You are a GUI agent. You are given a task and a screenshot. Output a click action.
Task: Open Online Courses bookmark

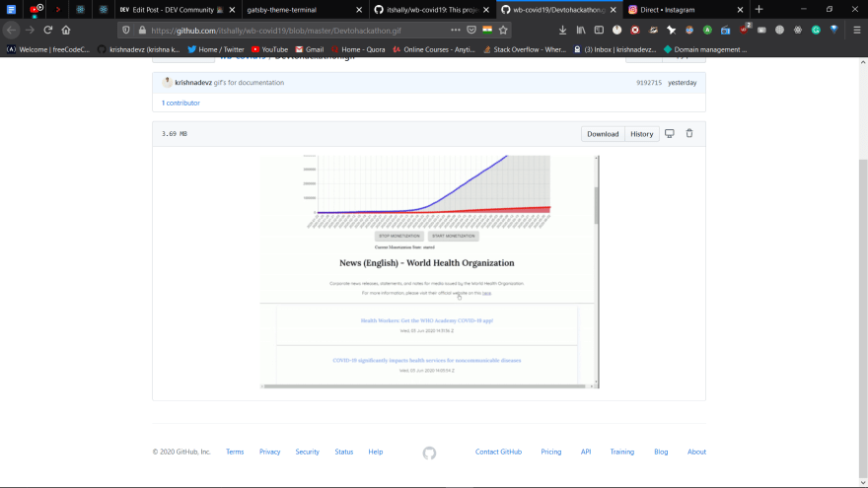point(434,49)
